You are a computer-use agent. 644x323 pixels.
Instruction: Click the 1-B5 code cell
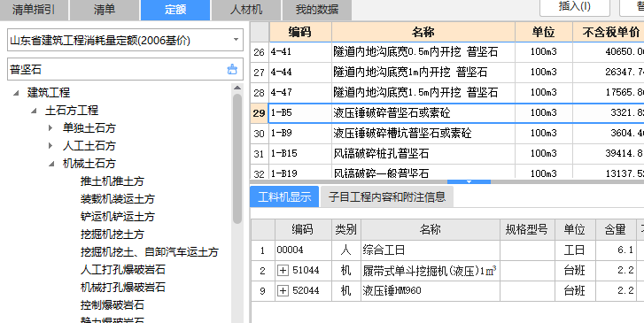(x=300, y=113)
